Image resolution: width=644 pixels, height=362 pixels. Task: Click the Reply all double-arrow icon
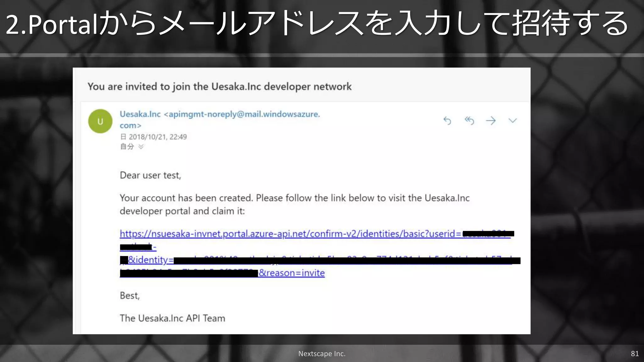[x=469, y=121]
